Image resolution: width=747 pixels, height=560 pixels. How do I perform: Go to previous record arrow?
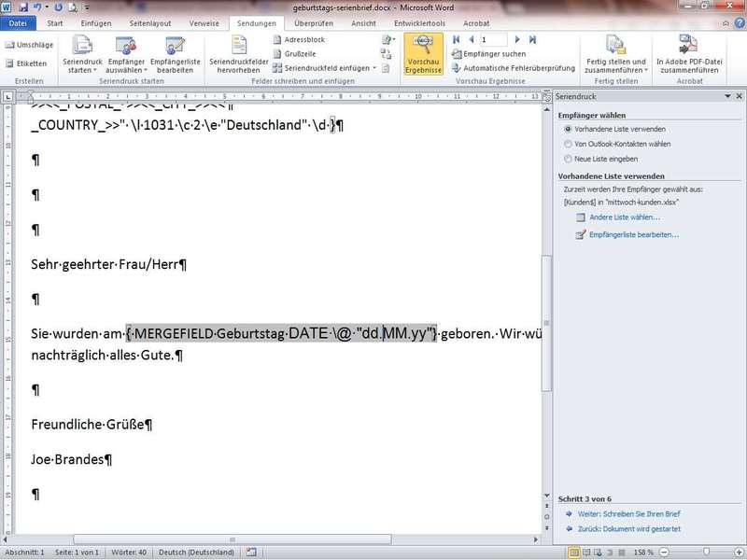(x=472, y=39)
